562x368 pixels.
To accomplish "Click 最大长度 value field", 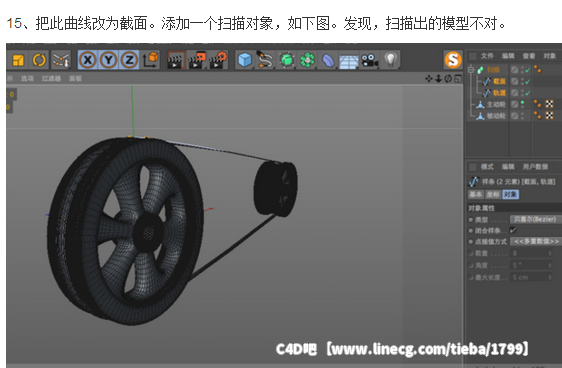I will click(x=531, y=277).
